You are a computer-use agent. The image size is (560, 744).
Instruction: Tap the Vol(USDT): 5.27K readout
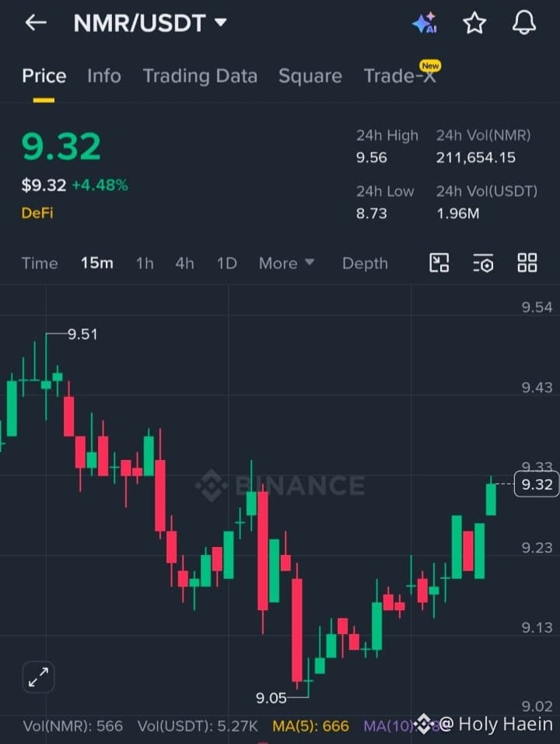coord(198,726)
